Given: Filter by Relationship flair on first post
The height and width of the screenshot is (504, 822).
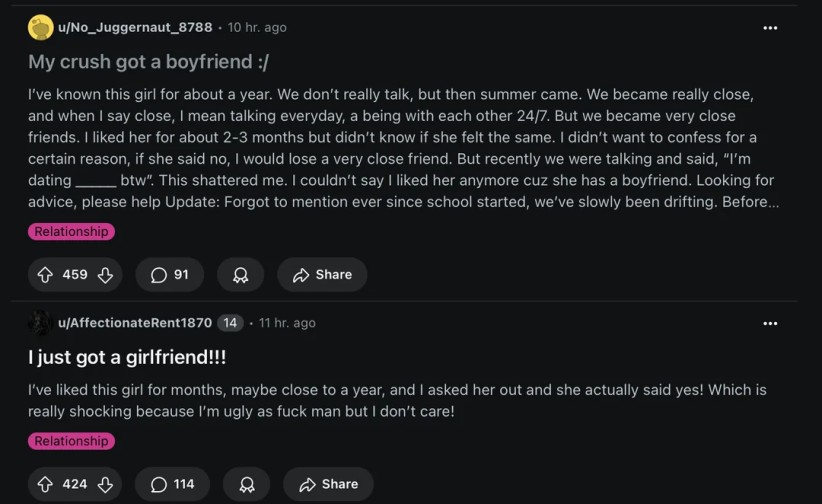Looking at the screenshot, I should coord(71,232).
